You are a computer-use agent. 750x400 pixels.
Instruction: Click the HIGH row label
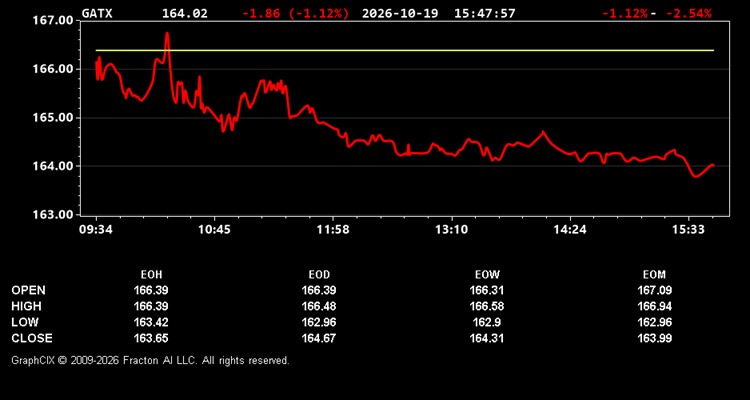pyautogui.click(x=26, y=306)
